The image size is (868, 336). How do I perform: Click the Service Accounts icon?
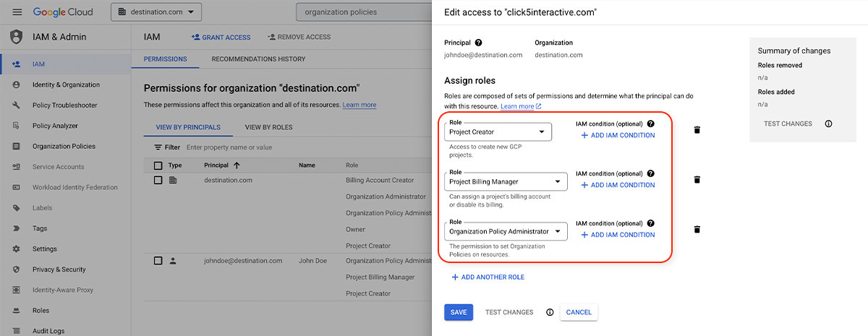point(17,167)
